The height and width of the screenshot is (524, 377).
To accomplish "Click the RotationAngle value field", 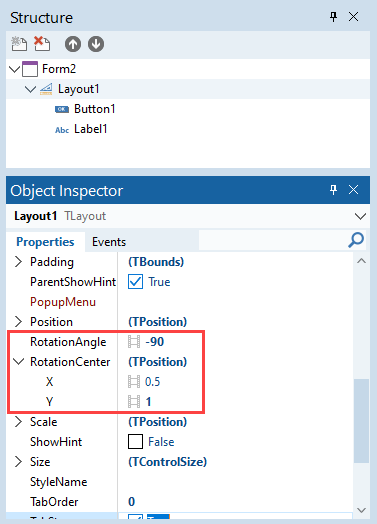I will tap(235, 342).
